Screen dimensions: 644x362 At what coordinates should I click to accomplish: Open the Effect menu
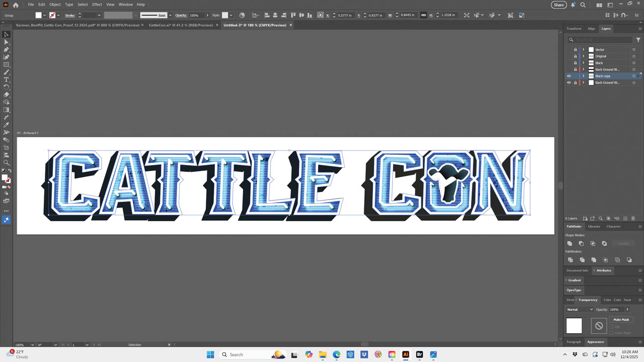coord(97,5)
